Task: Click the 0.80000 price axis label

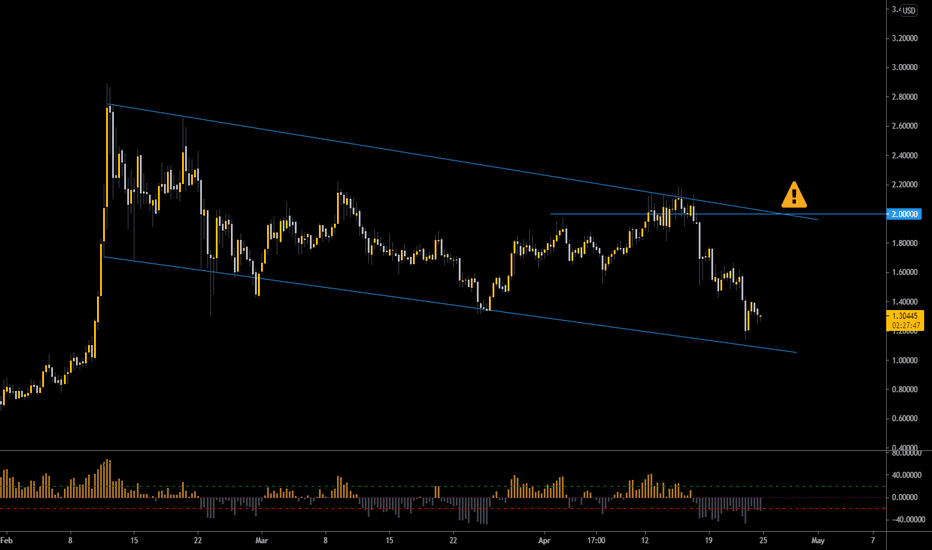Action: coord(904,389)
